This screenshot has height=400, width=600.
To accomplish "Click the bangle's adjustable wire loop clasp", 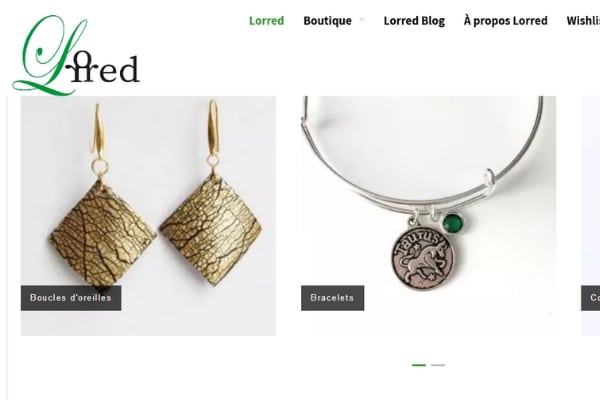I will (490, 178).
